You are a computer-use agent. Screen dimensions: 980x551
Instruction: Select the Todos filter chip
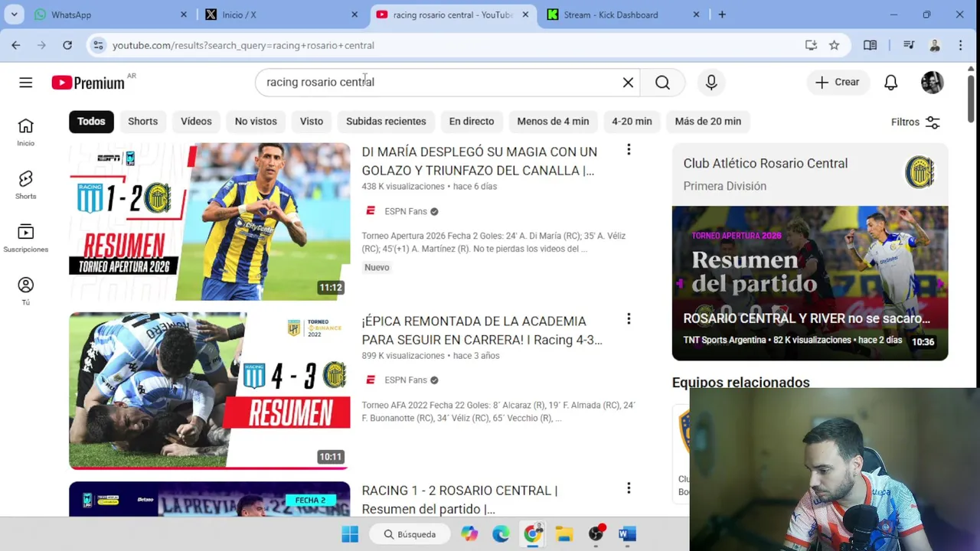click(x=91, y=121)
